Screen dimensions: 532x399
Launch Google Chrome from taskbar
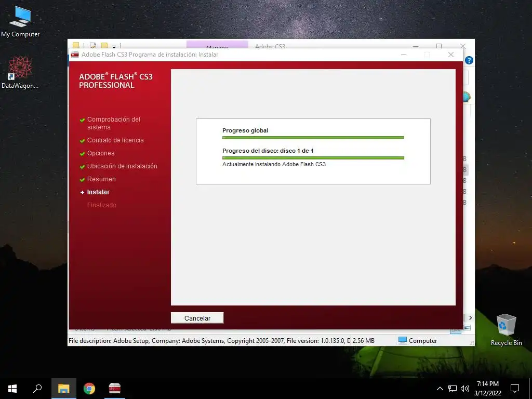[x=89, y=389]
